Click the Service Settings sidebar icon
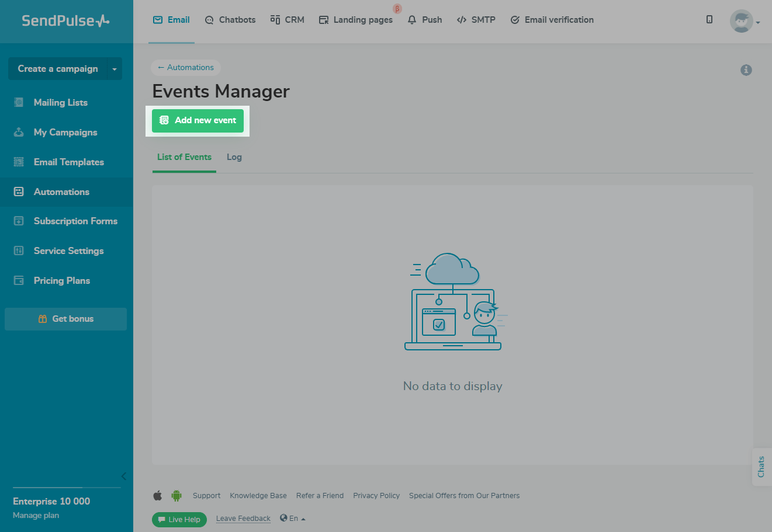This screenshot has height=532, width=772. [x=19, y=251]
